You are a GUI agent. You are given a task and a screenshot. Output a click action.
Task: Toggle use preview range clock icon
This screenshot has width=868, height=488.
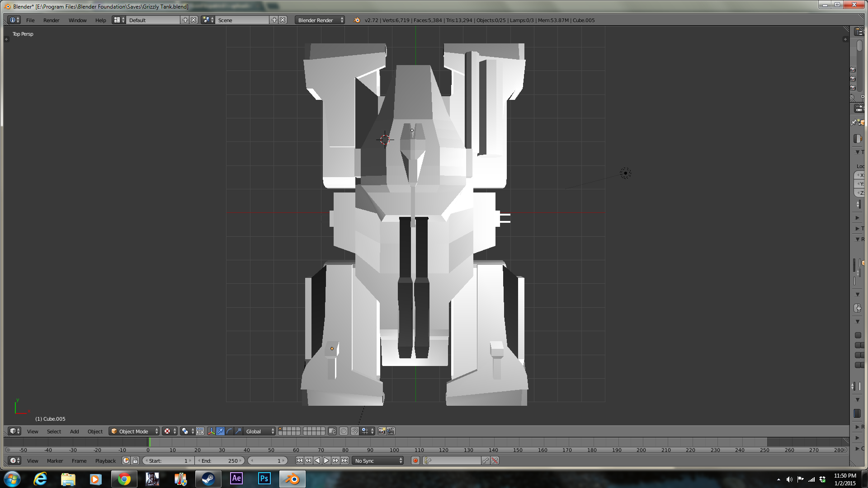click(x=126, y=460)
